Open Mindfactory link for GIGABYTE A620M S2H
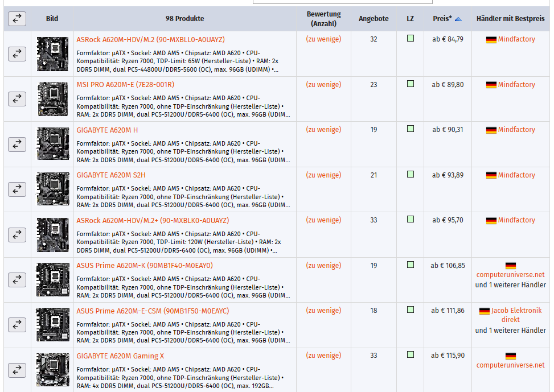The height and width of the screenshot is (392, 554). [x=516, y=175]
